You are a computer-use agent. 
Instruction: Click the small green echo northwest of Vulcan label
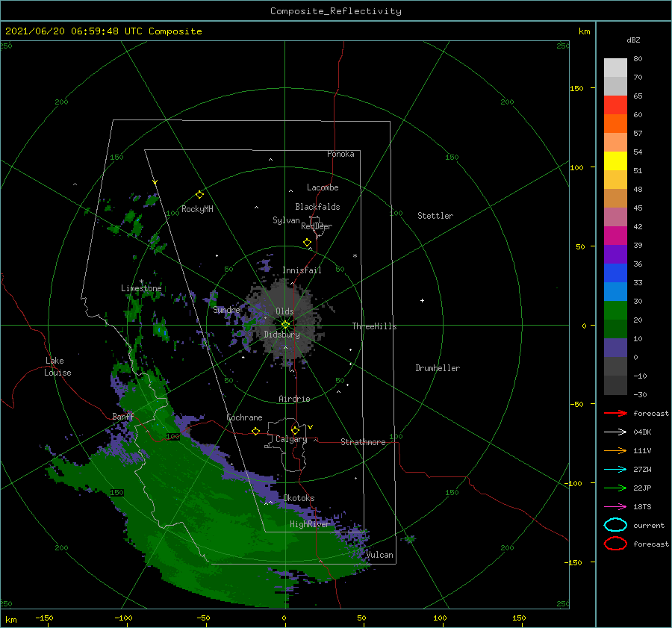410,539
